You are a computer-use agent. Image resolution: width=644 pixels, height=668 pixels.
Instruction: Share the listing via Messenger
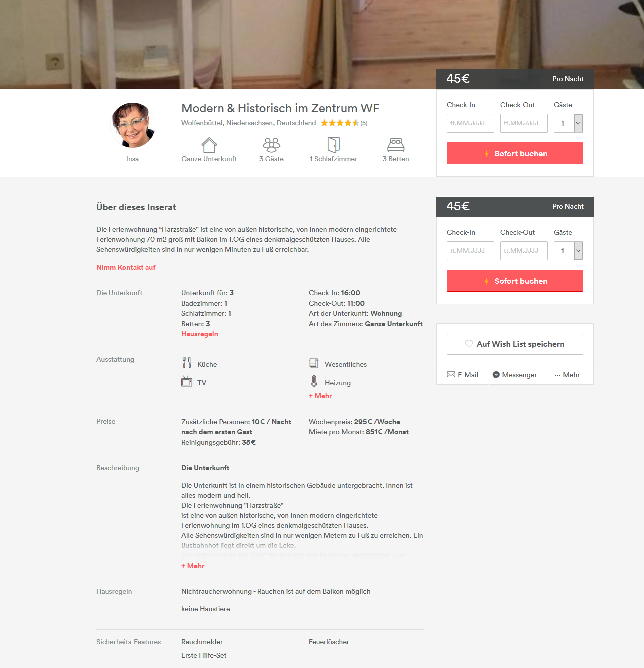515,375
